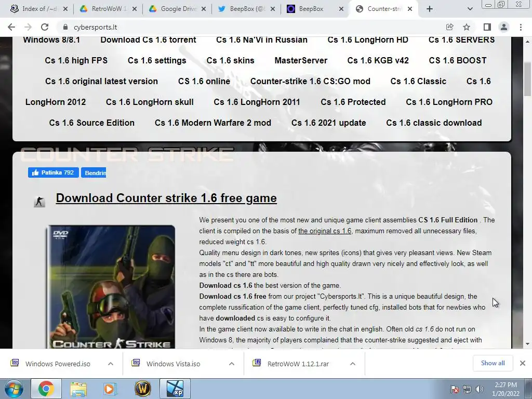
Task: Go forward with the browser arrow
Action: click(x=28, y=27)
